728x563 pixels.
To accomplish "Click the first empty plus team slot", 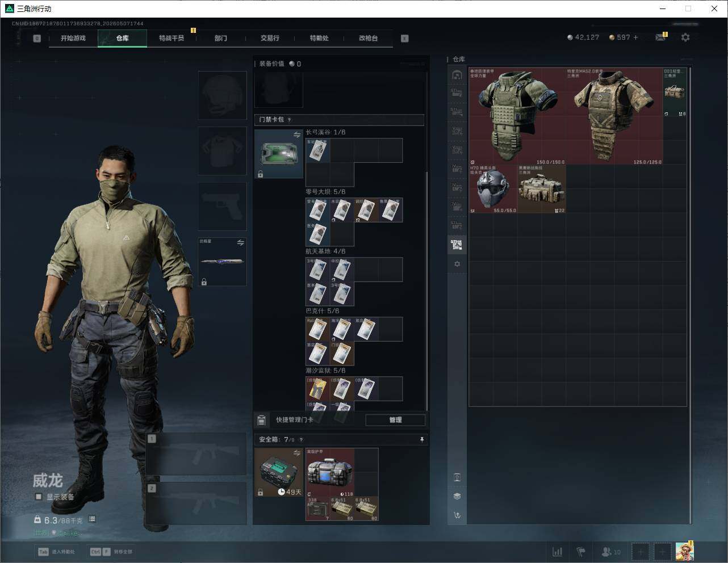I will click(x=640, y=552).
